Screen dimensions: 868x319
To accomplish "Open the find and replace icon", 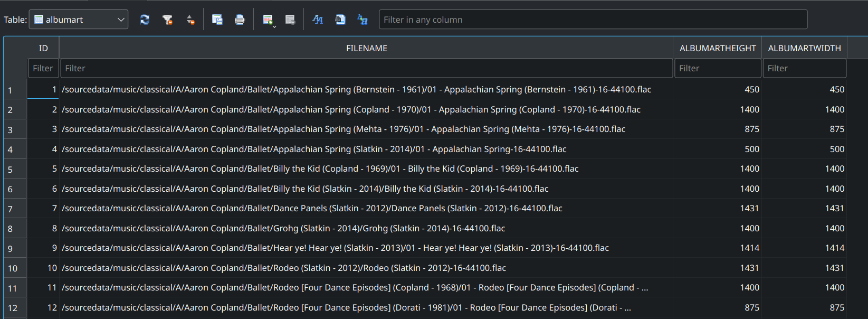I will tap(363, 20).
